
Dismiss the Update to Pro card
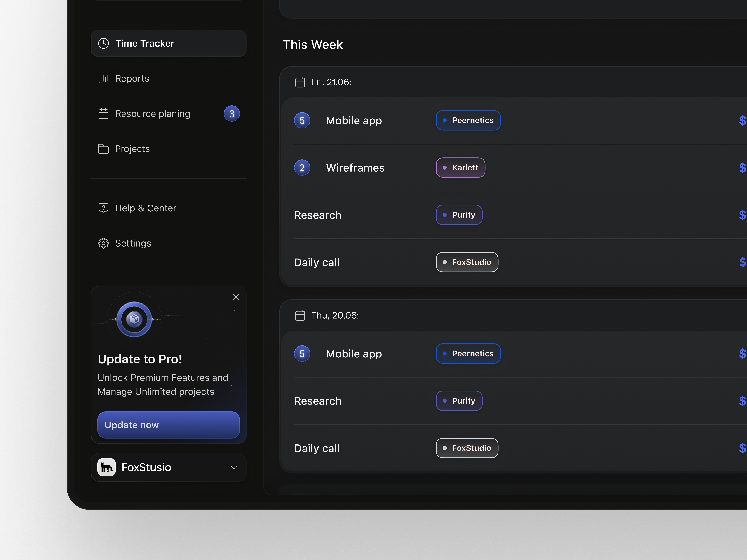click(236, 297)
